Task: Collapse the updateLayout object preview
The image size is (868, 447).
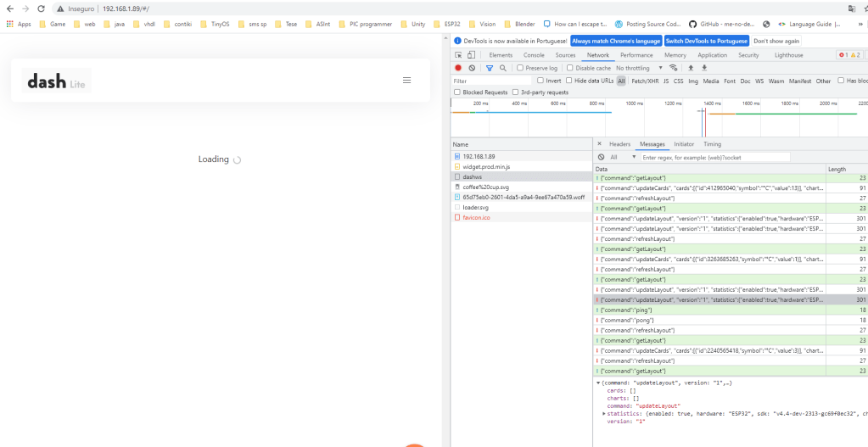Action: [x=598, y=383]
